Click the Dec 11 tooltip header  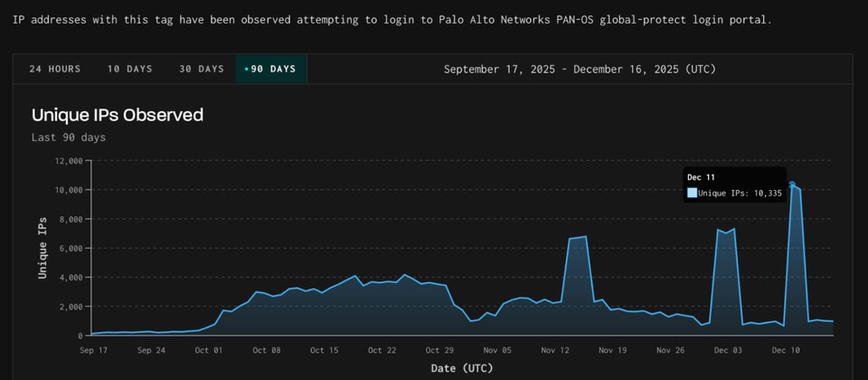click(701, 177)
